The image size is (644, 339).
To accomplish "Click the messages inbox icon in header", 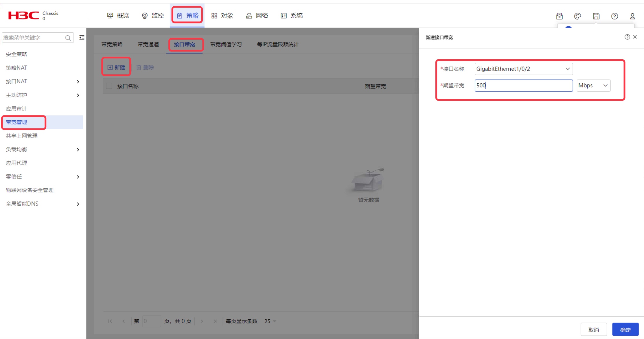I will pos(560,16).
